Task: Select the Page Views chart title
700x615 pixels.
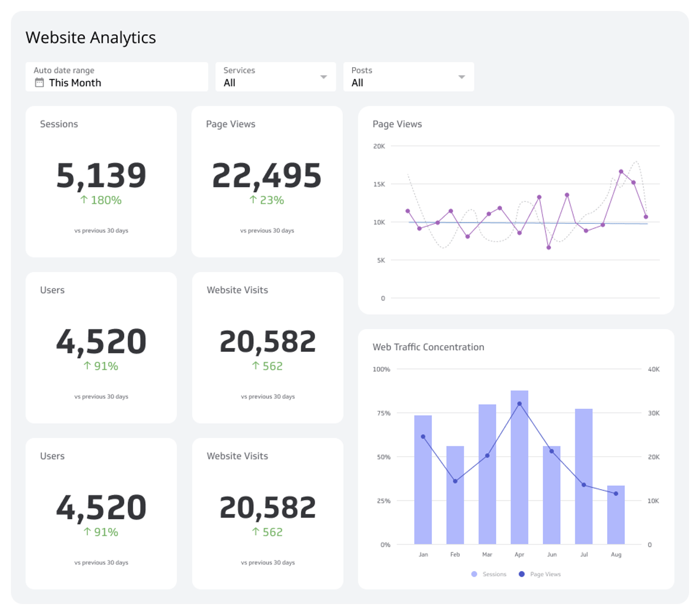Action: (x=397, y=124)
